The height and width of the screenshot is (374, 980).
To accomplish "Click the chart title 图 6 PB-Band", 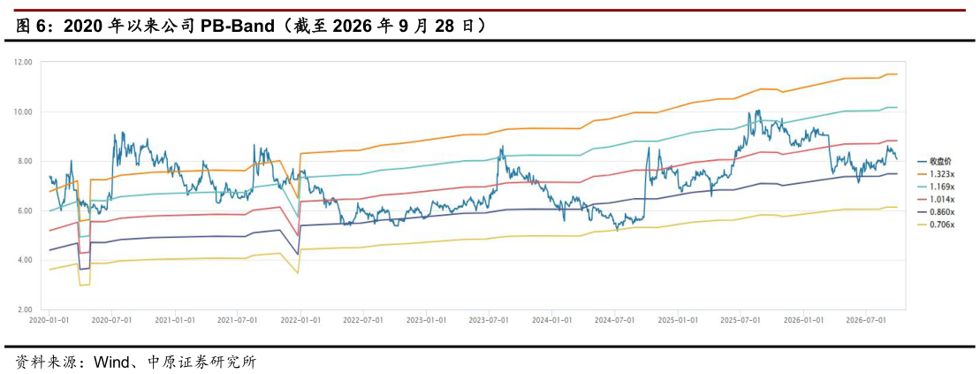I will point(252,26).
